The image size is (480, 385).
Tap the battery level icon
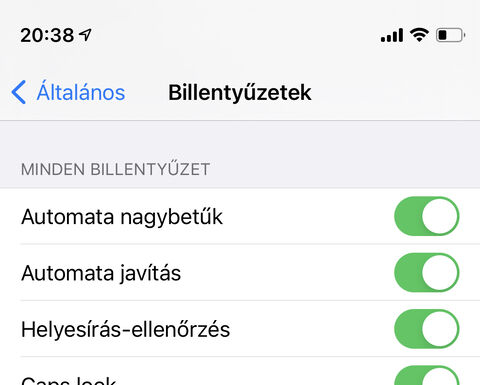pos(451,35)
